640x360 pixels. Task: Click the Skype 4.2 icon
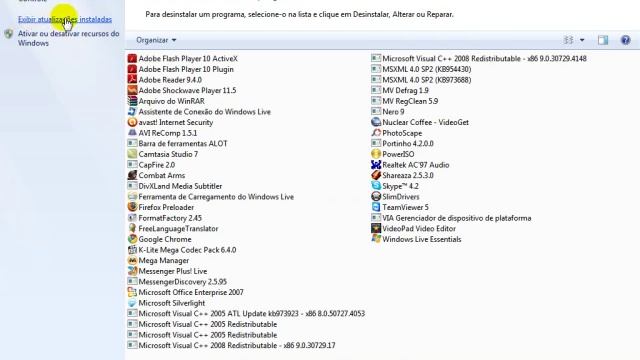[x=376, y=186]
